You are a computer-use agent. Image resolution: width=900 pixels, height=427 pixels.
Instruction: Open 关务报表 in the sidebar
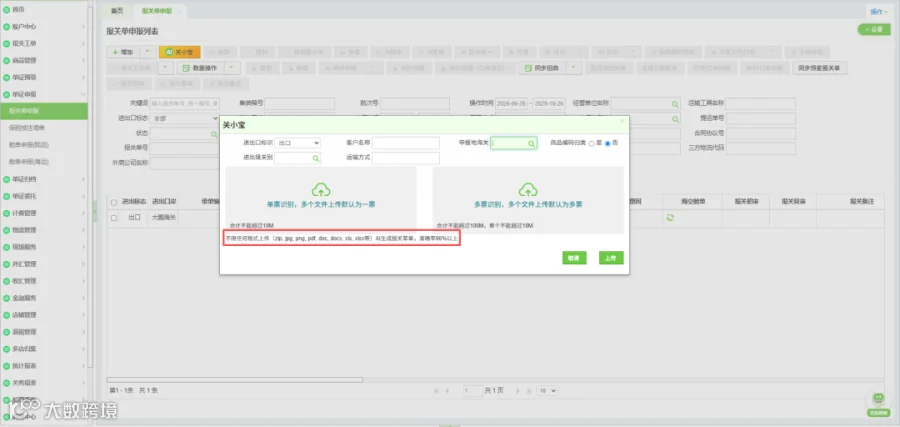click(25, 383)
